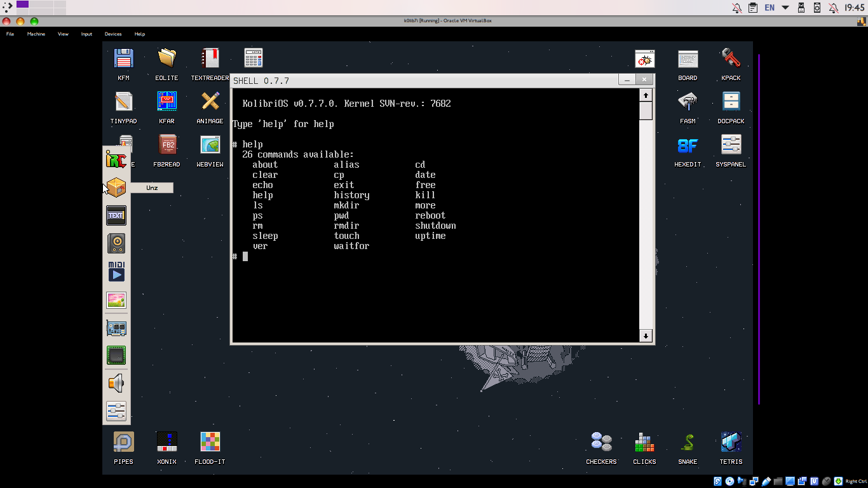868x488 pixels.
Task: Open the sliders settings dock icon
Action: (116, 411)
